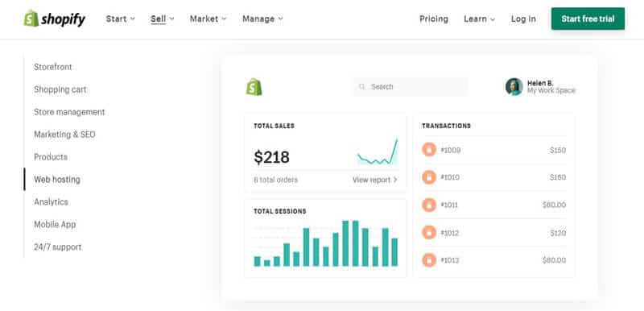The image size is (644, 311).
Task: Go to the Pricing page
Action: 434,19
